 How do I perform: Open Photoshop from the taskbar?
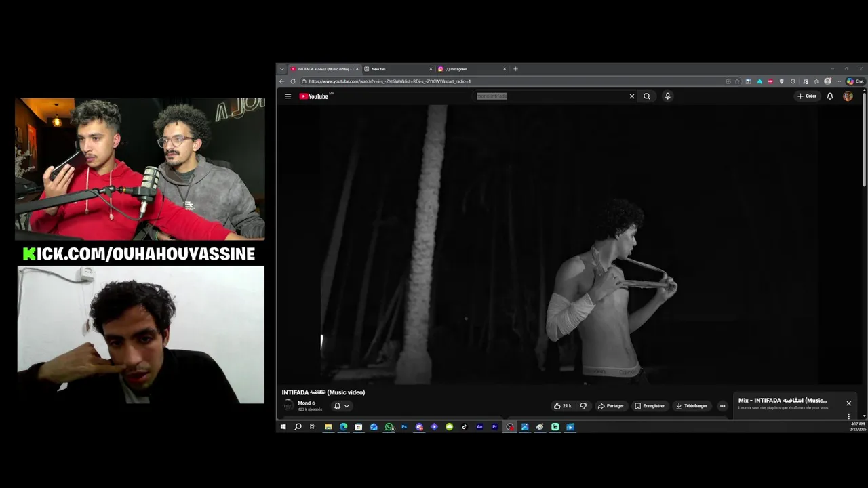tap(404, 427)
